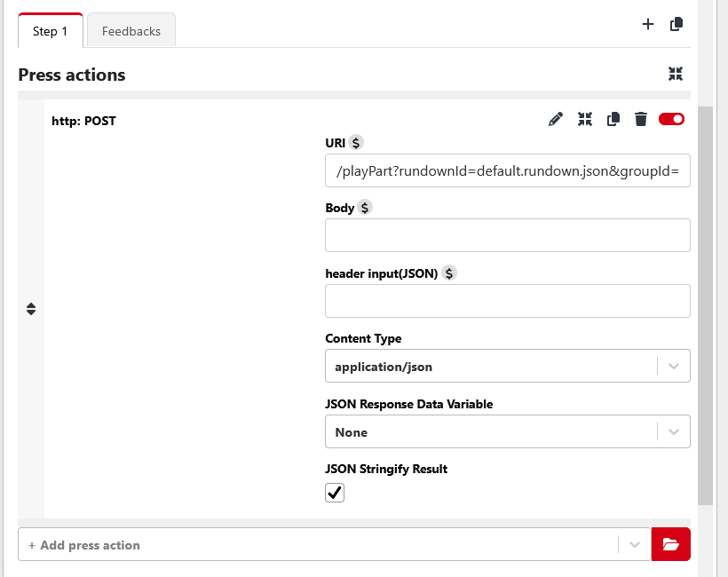Switch to Feedbacks tab
The height and width of the screenshot is (577, 728).
click(131, 31)
